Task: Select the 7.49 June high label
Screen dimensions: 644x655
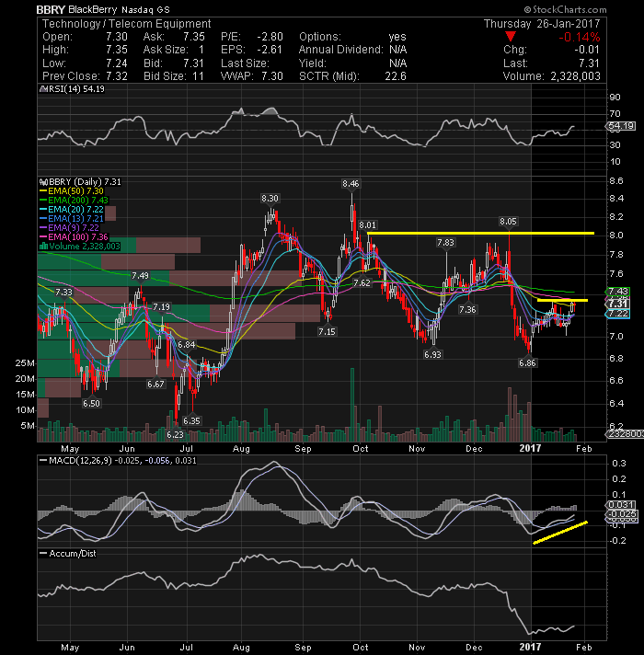Action: click(140, 276)
